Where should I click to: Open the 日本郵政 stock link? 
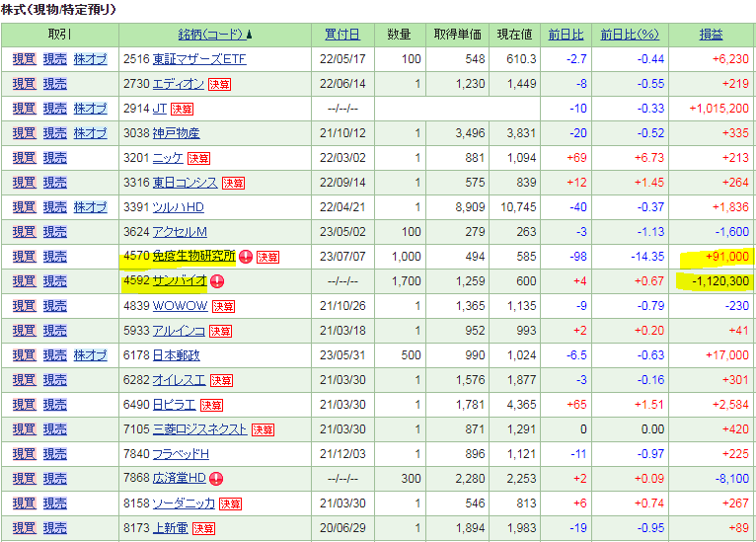[176, 355]
